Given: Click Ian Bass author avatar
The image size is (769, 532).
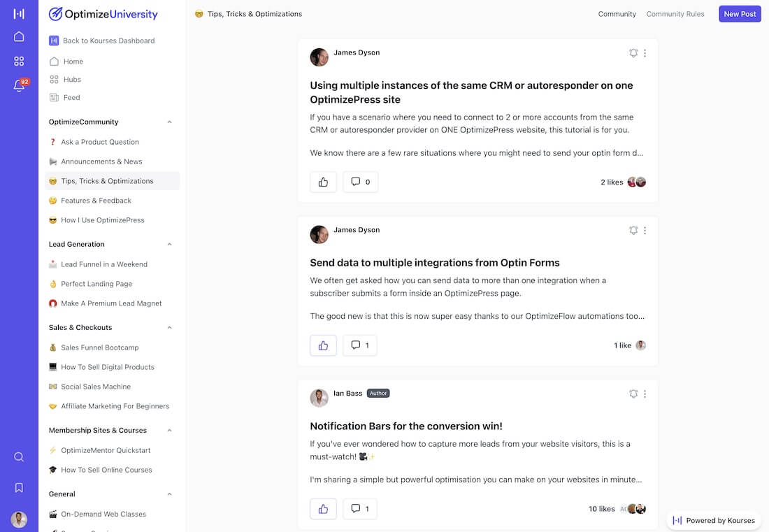Looking at the screenshot, I should pyautogui.click(x=319, y=398).
